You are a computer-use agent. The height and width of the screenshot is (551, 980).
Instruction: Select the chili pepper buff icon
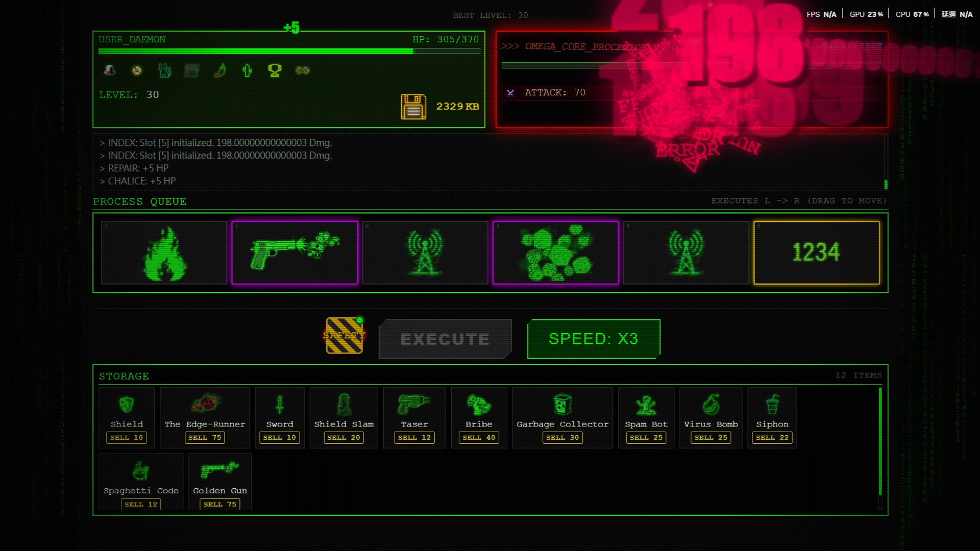(x=219, y=71)
